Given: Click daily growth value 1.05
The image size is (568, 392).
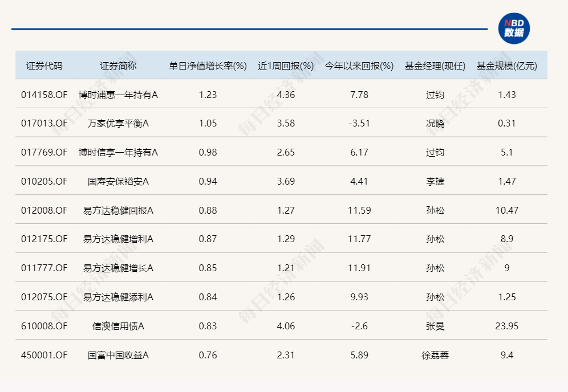Looking at the screenshot, I should (x=208, y=124).
